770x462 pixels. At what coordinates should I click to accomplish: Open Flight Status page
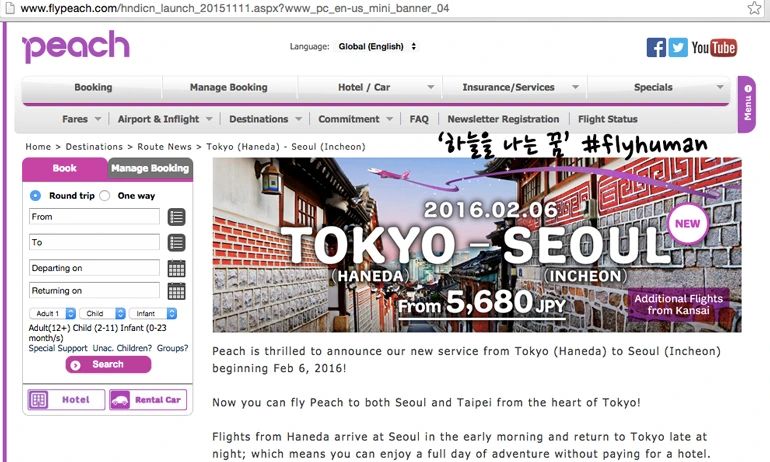tap(607, 119)
